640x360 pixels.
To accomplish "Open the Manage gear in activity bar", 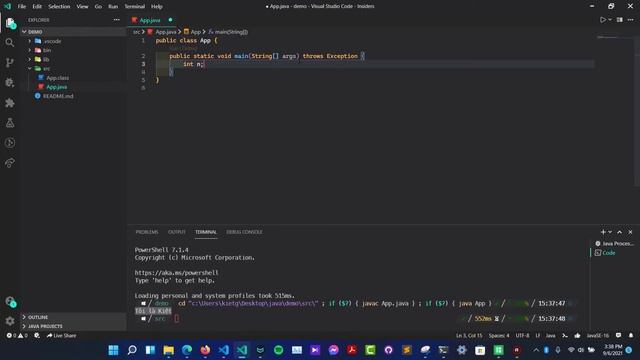I will [x=10, y=321].
